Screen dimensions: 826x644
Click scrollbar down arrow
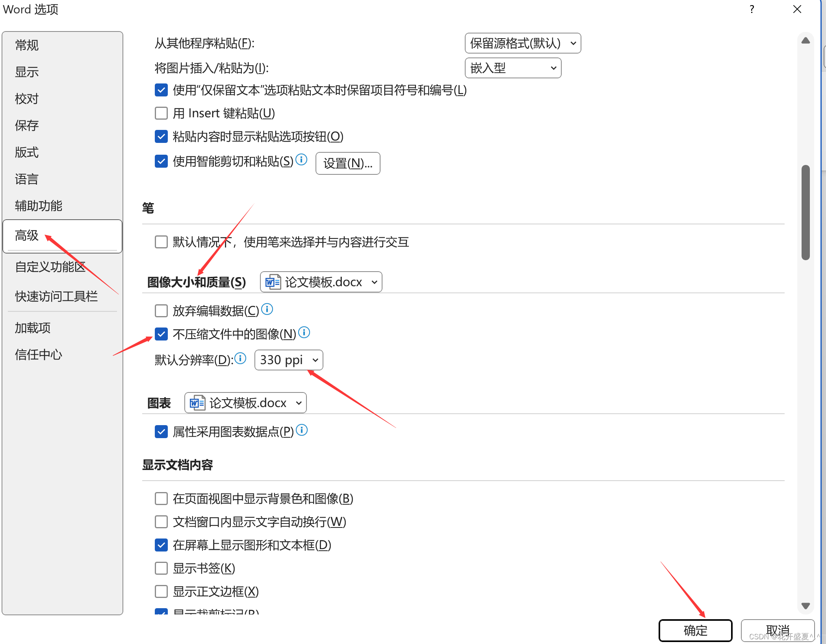806,606
